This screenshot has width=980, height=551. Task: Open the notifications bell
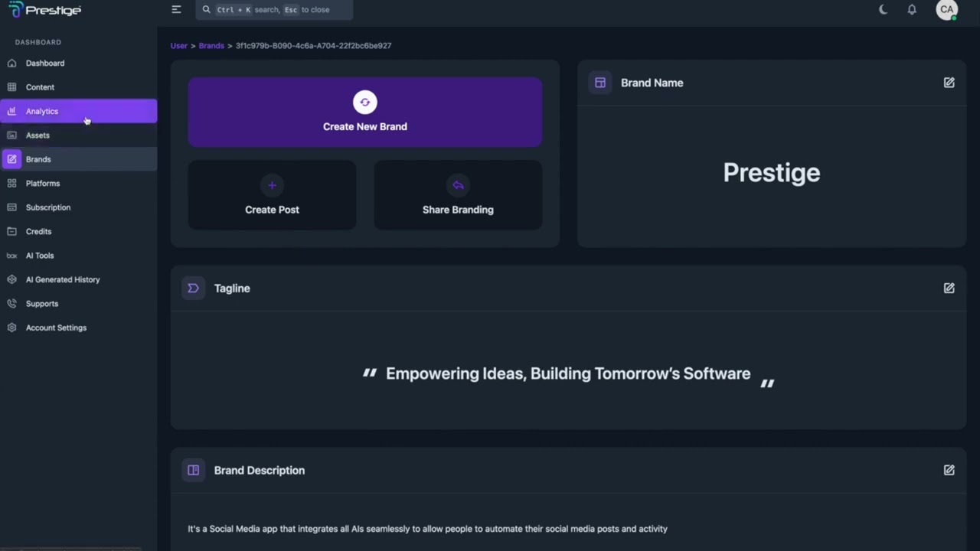tap(912, 10)
